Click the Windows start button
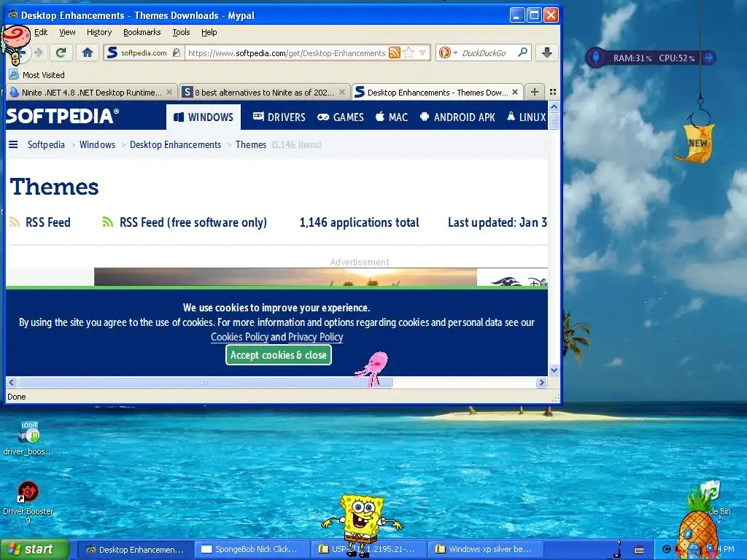 click(35, 550)
